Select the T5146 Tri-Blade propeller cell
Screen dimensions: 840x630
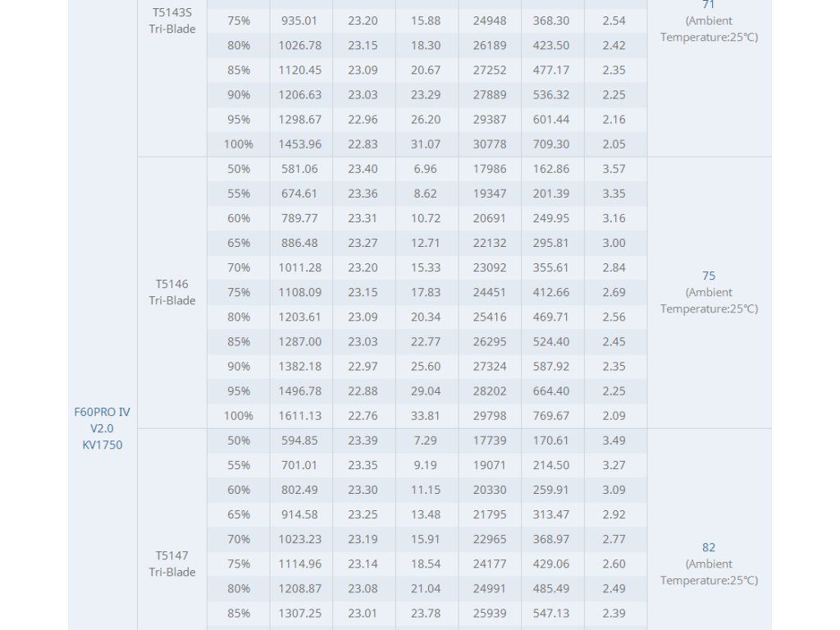click(x=172, y=292)
